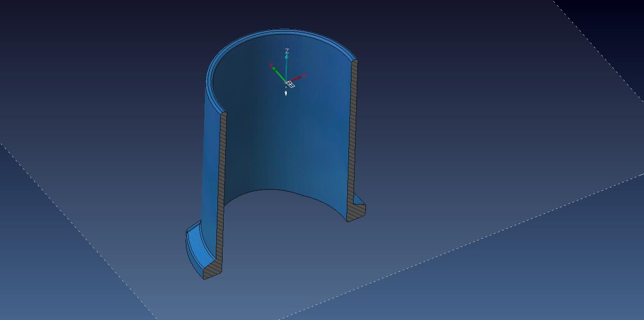Click the red X axis arrow

tap(295, 79)
